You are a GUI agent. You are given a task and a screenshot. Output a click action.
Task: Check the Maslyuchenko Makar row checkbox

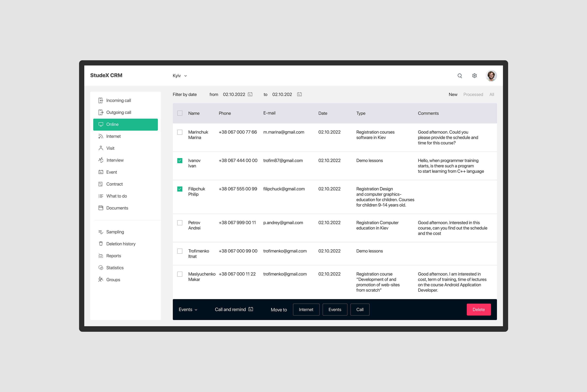[180, 274]
